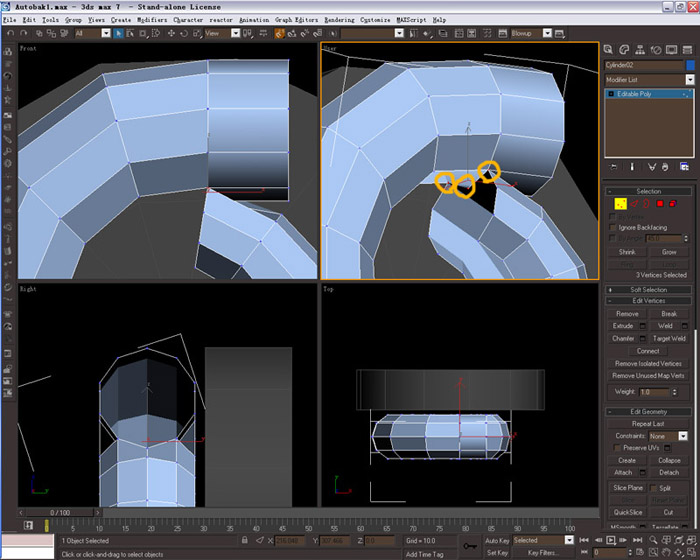
Task: Click the Key Filters button
Action: click(x=543, y=553)
